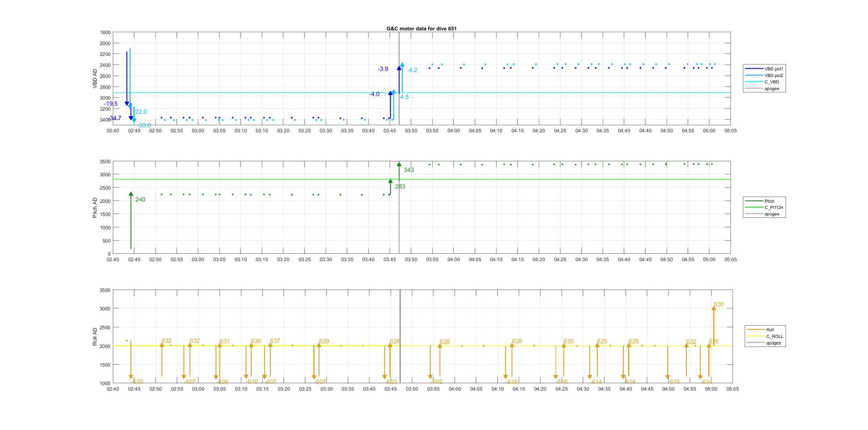Click the '1800' tick on VBD axis
868x430 pixels.
pyautogui.click(x=105, y=32)
